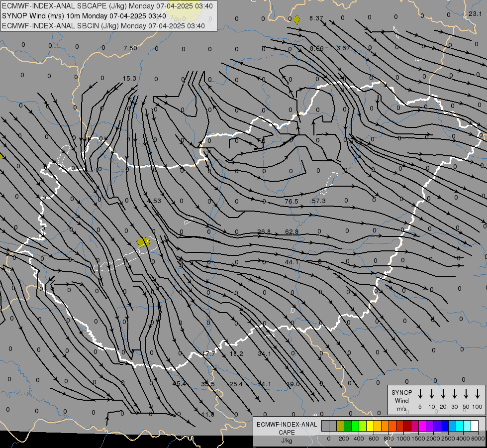Choose the bright magenta CAPE legend swatch
The width and height of the screenshot is (487, 448).
click(422, 426)
